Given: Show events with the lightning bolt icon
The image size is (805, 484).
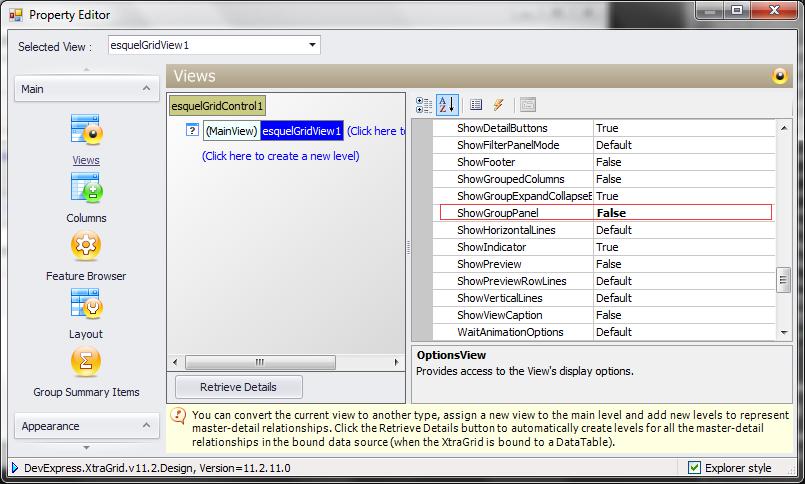Looking at the screenshot, I should [x=498, y=105].
